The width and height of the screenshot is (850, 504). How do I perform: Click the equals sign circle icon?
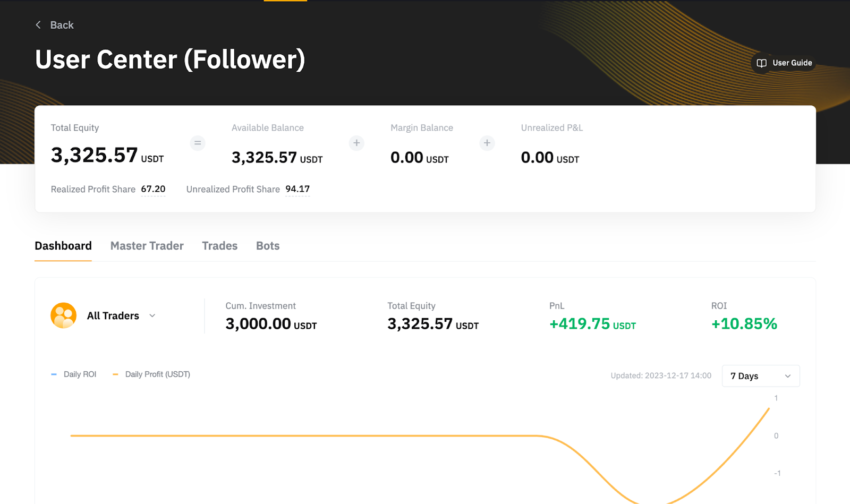tap(198, 143)
